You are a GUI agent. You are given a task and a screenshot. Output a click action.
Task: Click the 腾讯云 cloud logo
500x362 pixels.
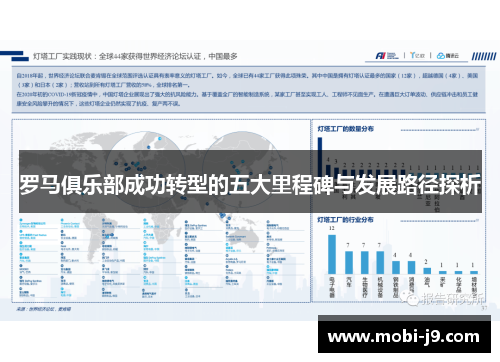448,56
